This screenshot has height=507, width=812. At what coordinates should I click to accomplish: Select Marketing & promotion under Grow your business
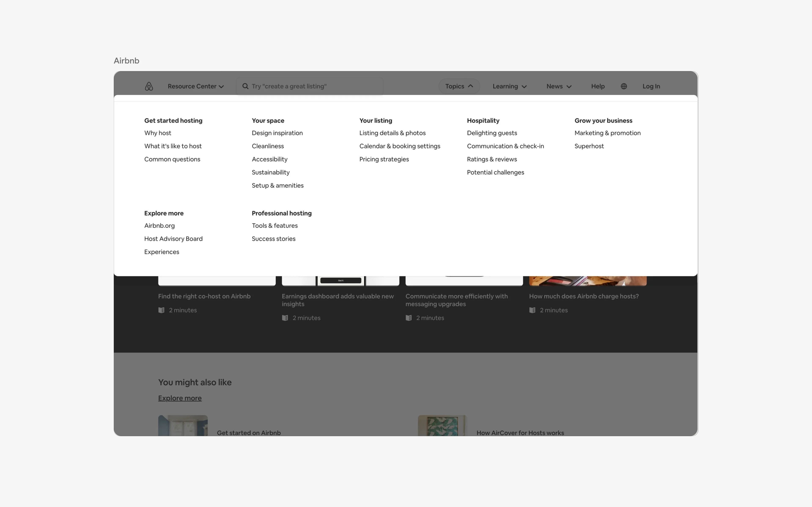tap(608, 133)
